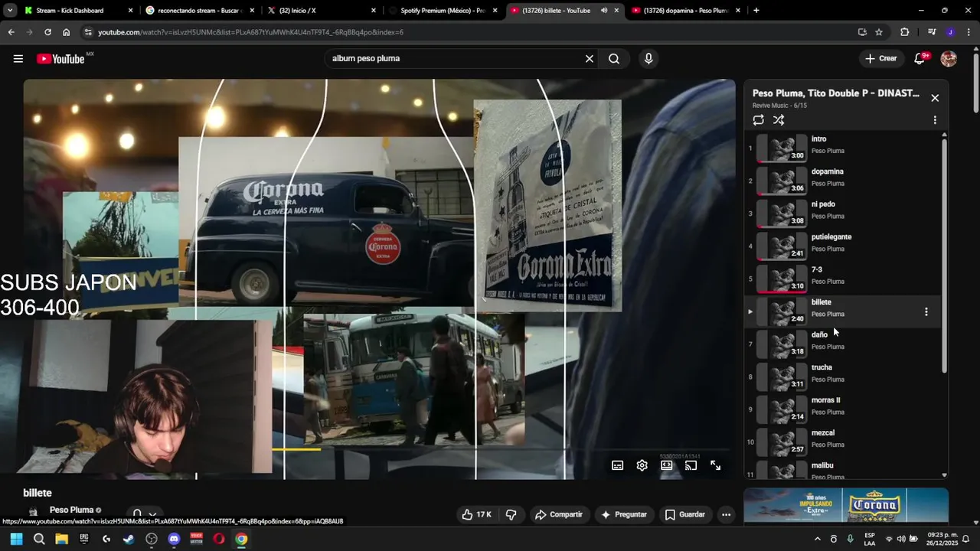Open the playlist three-dot options menu
Screen dimensions: 980x551
pos(935,120)
